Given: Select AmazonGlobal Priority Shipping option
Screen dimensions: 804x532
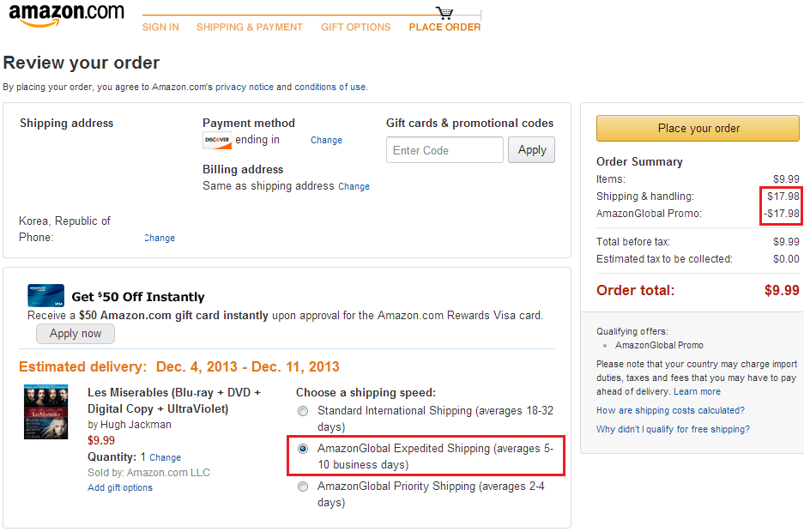Looking at the screenshot, I should (302, 487).
